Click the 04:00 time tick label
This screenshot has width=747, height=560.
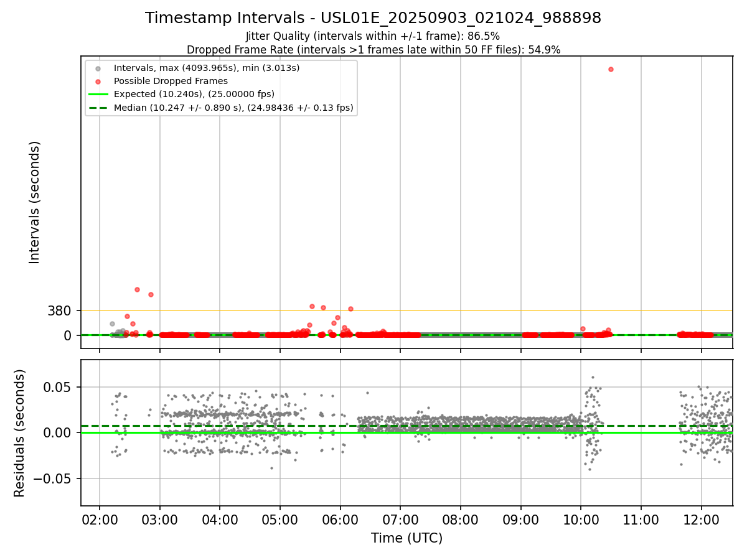[x=220, y=519]
